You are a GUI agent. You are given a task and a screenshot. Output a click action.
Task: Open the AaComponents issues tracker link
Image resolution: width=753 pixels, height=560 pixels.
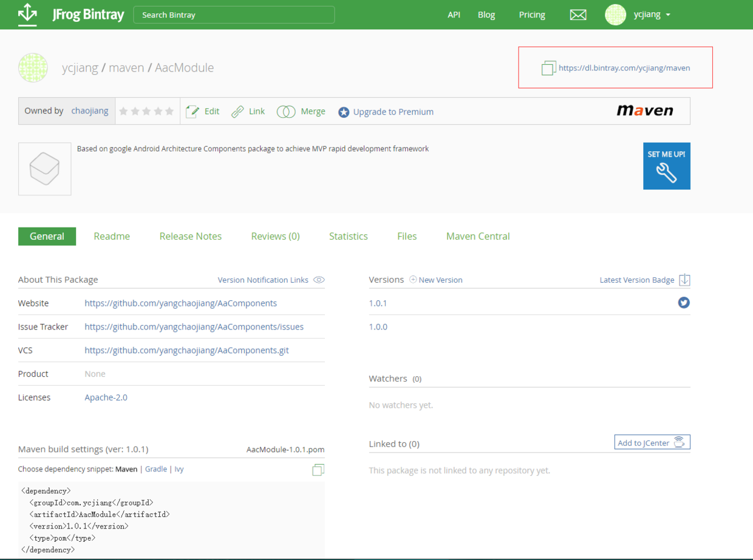pyautogui.click(x=194, y=326)
